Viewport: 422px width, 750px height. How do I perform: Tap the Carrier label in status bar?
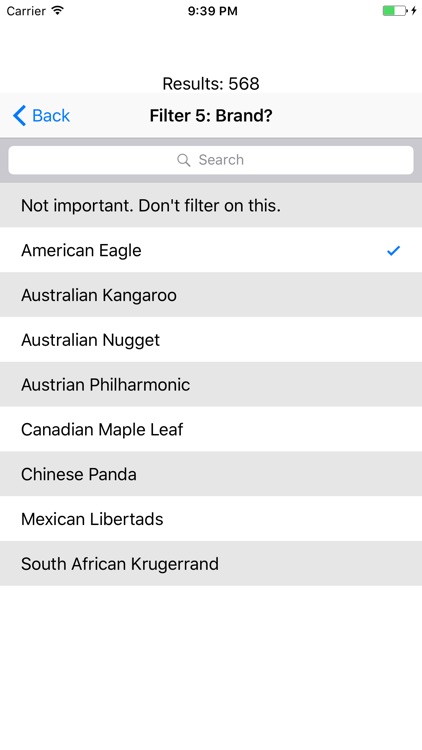tap(26, 11)
